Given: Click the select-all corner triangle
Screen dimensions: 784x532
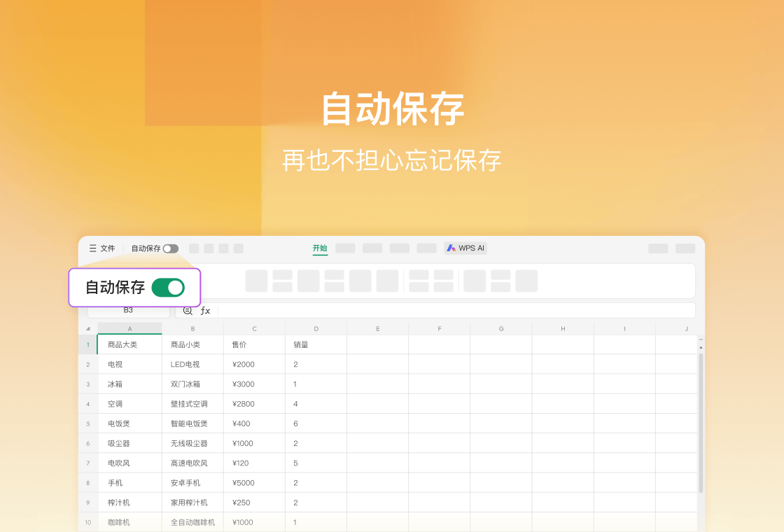Looking at the screenshot, I should 87,328.
